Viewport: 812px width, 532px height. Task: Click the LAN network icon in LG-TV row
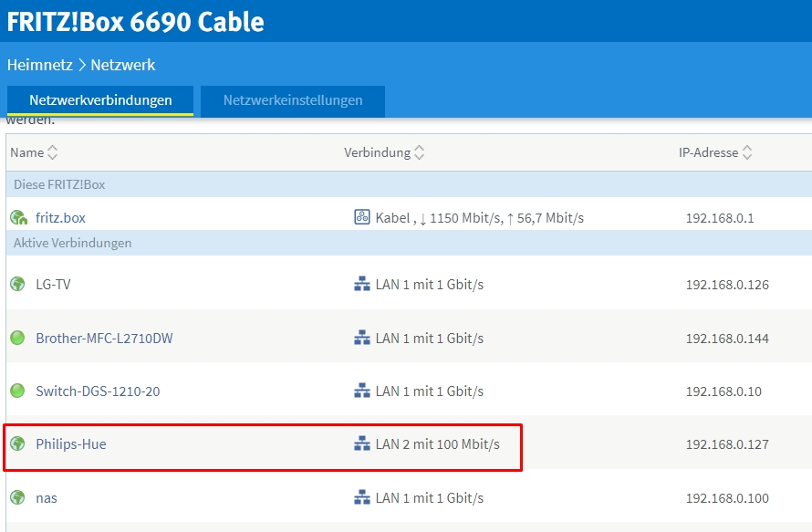coord(362,284)
